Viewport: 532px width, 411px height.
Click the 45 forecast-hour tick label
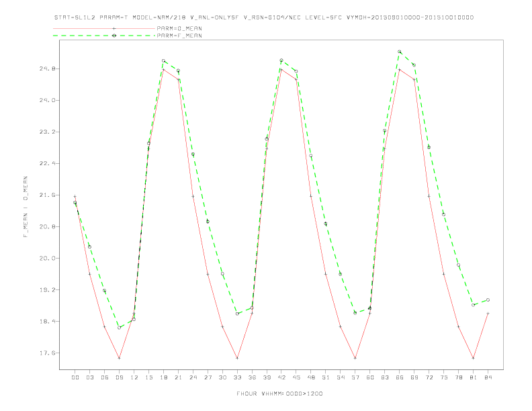point(296,377)
